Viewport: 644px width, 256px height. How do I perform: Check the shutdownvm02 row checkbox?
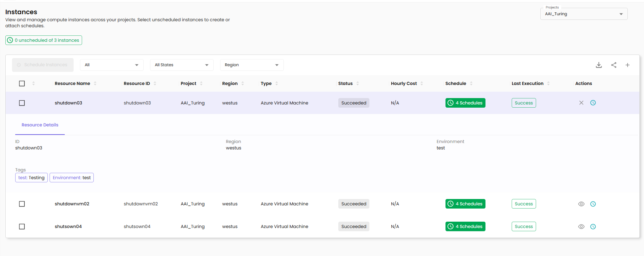(x=22, y=204)
